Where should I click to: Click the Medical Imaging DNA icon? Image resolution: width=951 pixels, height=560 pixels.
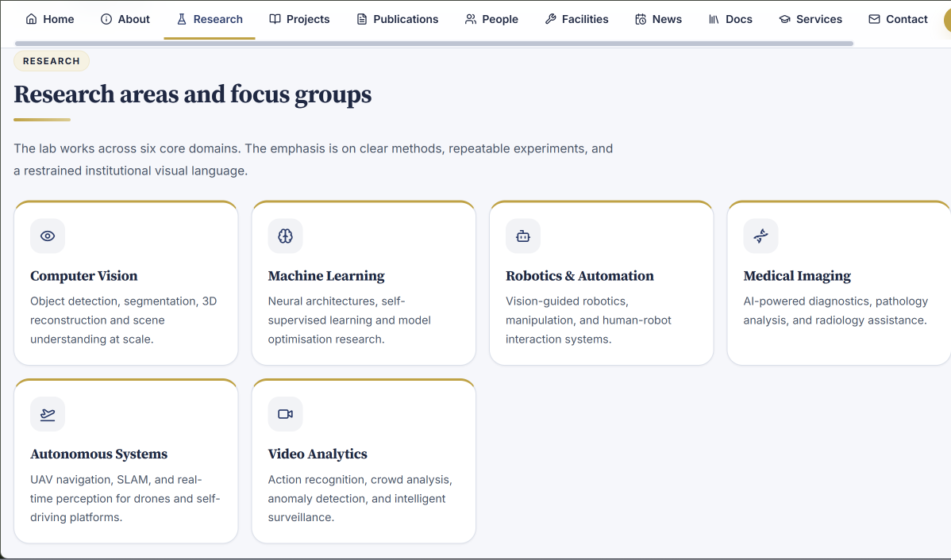760,236
